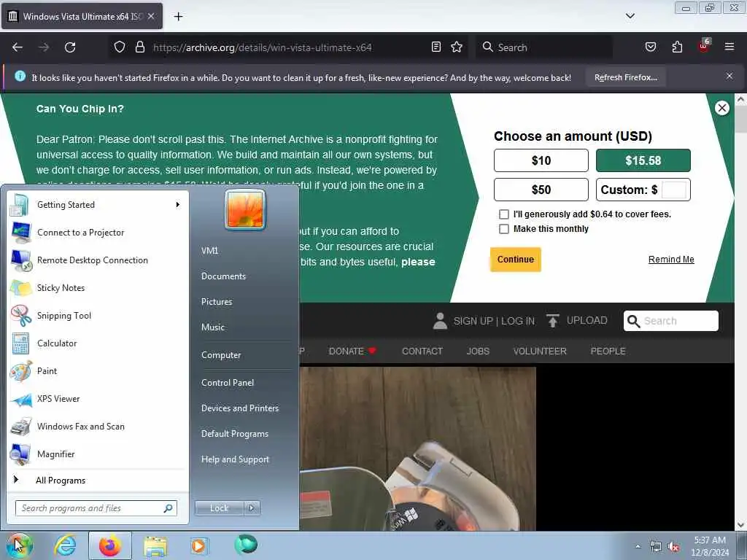Open the list all tabs dropdown arrow
This screenshot has height=560, width=747.
pyautogui.click(x=630, y=16)
